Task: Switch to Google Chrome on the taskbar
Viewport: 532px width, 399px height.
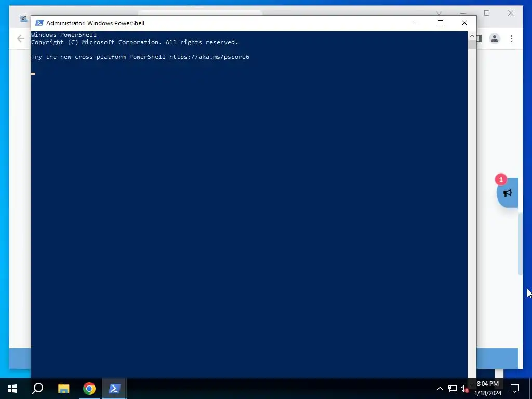Action: point(89,389)
